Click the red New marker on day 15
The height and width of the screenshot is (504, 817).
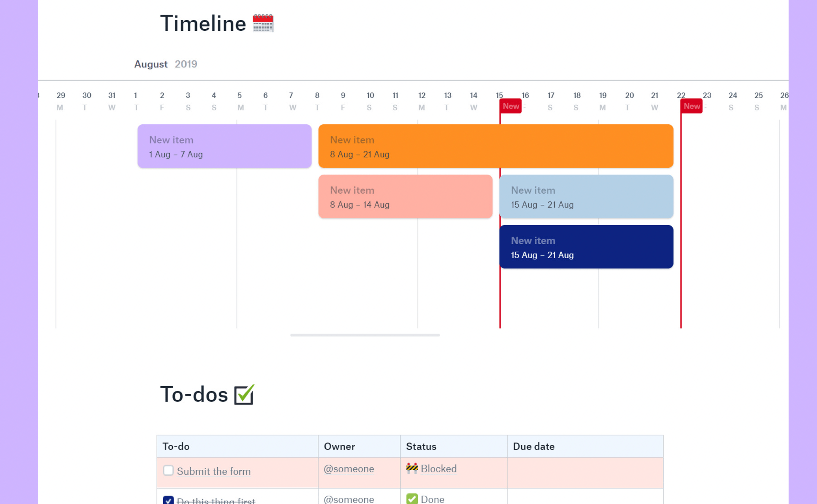pyautogui.click(x=511, y=106)
